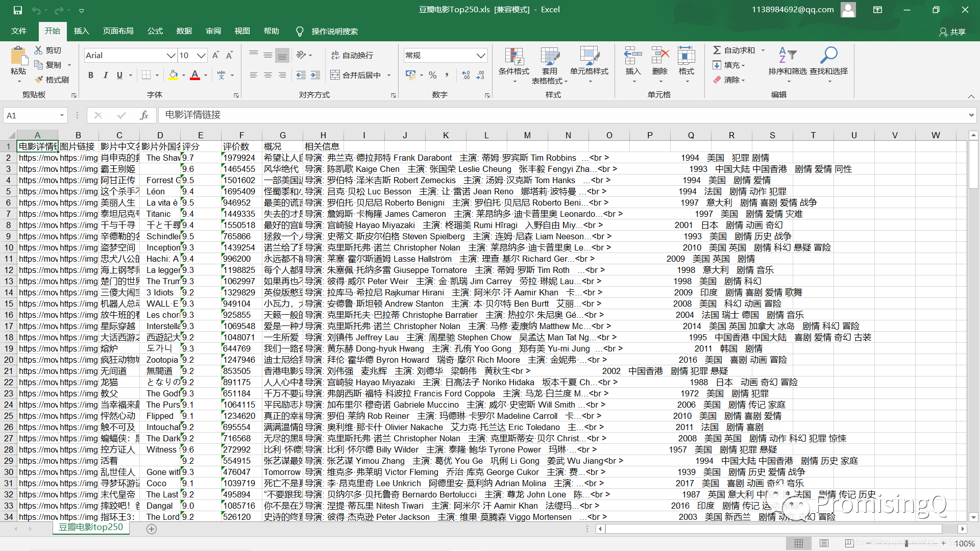The height and width of the screenshot is (551, 980).
Task: Click the 开始 Home ribbon tab
Action: point(53,31)
